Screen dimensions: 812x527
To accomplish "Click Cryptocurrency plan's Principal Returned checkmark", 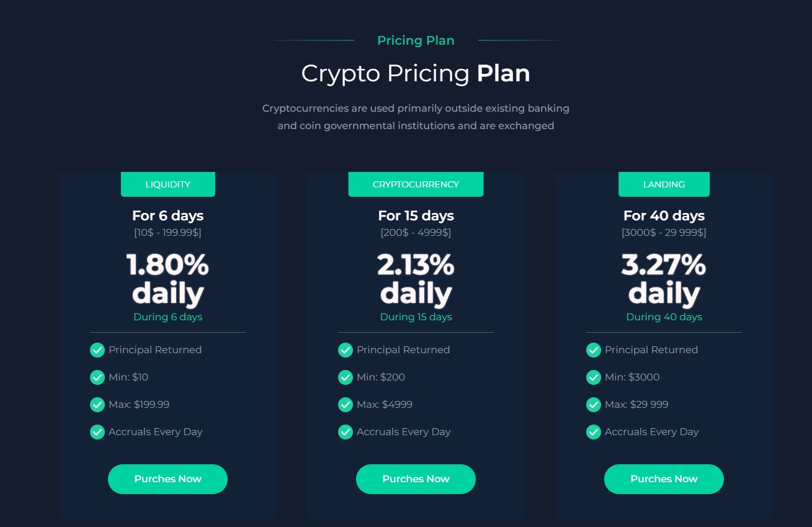I will (346, 350).
